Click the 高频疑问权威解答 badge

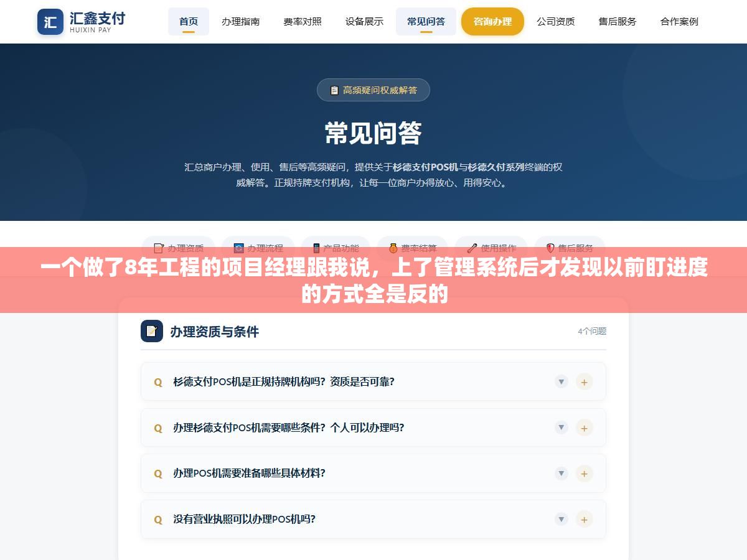pyautogui.click(x=374, y=90)
